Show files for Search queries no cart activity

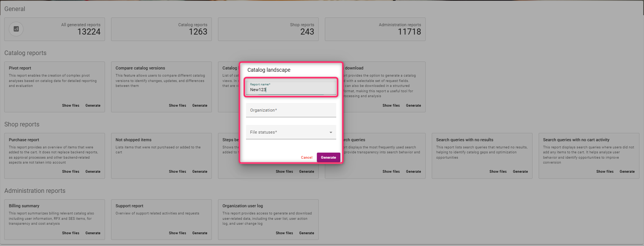click(x=605, y=172)
